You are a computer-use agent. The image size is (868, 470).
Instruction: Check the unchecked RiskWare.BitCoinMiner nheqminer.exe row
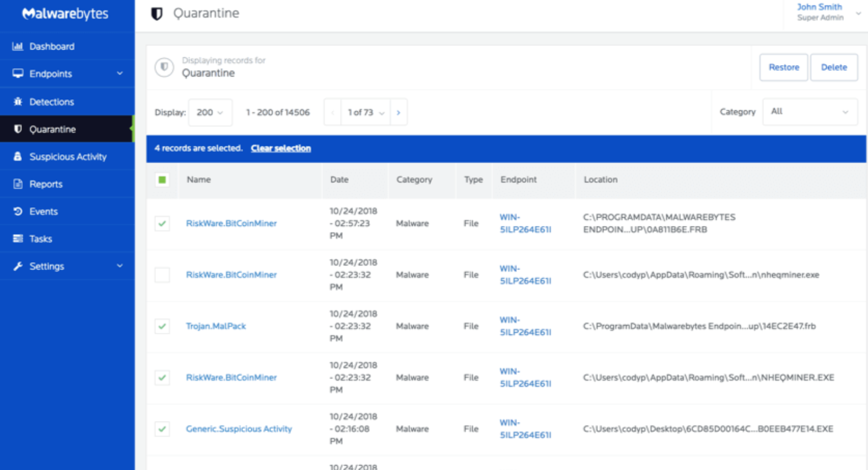click(162, 274)
